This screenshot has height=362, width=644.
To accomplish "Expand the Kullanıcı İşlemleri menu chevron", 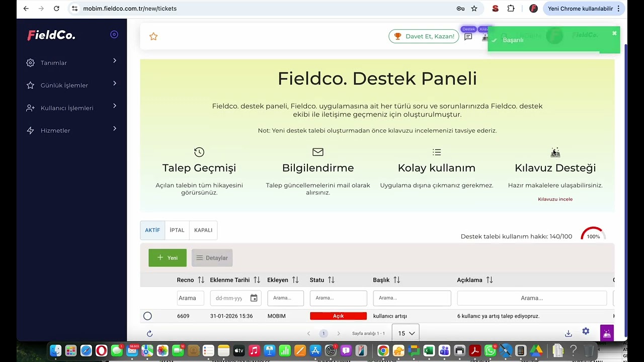I will click(x=115, y=106).
